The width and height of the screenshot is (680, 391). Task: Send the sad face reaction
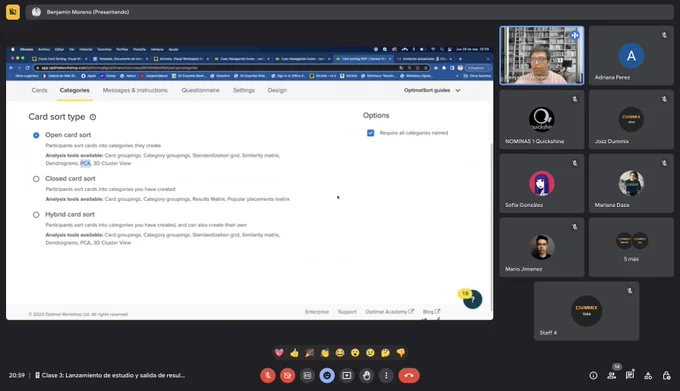[370, 353]
